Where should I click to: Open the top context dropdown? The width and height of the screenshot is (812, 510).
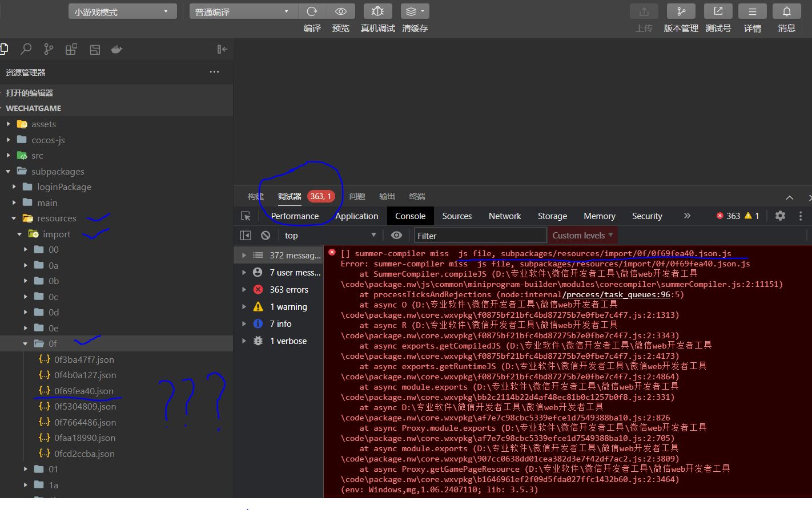331,236
